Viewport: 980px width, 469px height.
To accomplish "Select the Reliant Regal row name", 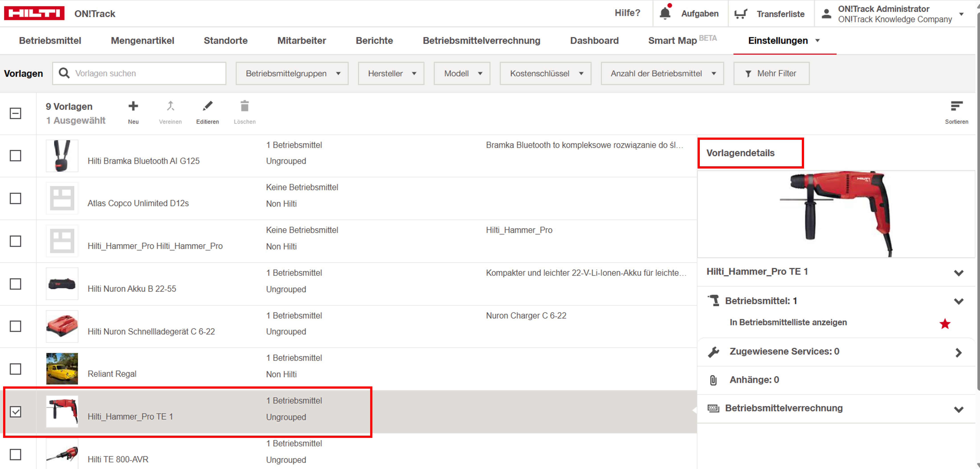I will tap(112, 374).
